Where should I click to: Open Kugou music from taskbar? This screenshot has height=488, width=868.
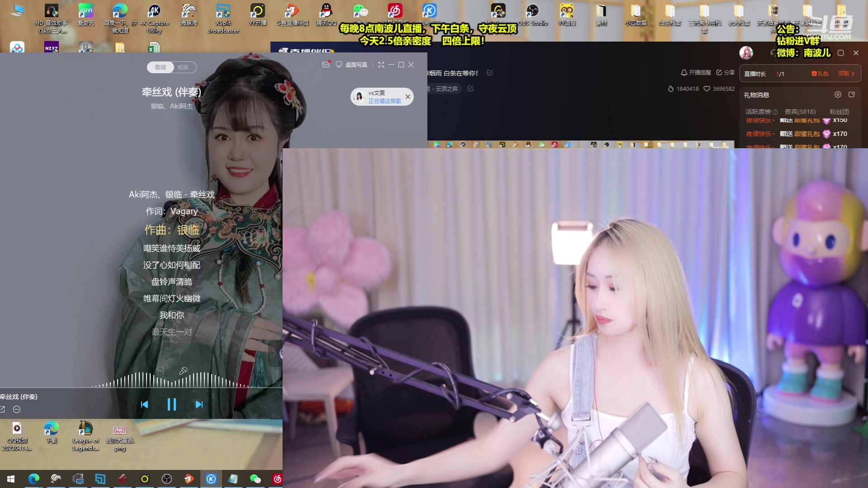(x=211, y=479)
